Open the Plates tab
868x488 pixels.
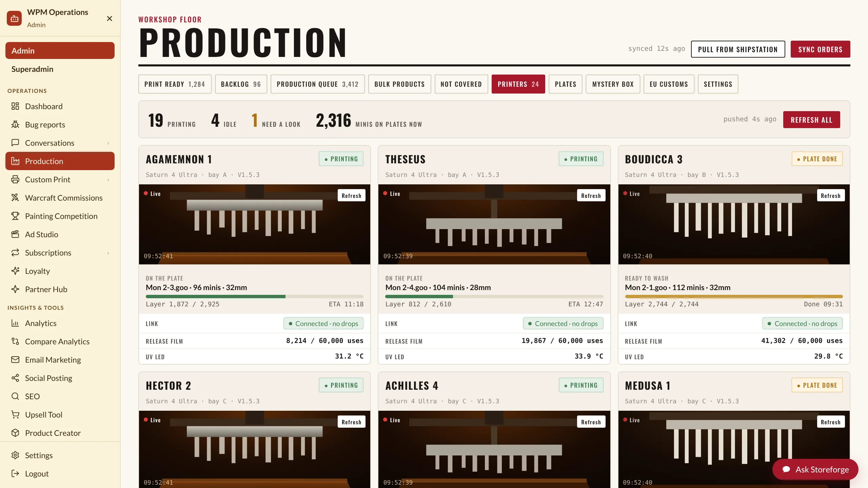[x=565, y=84]
